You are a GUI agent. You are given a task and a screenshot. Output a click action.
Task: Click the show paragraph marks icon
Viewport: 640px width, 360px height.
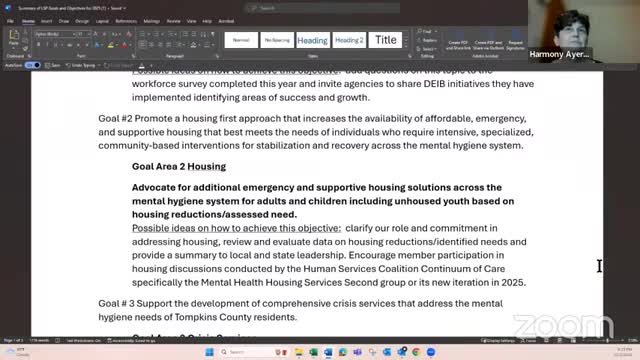(213, 34)
